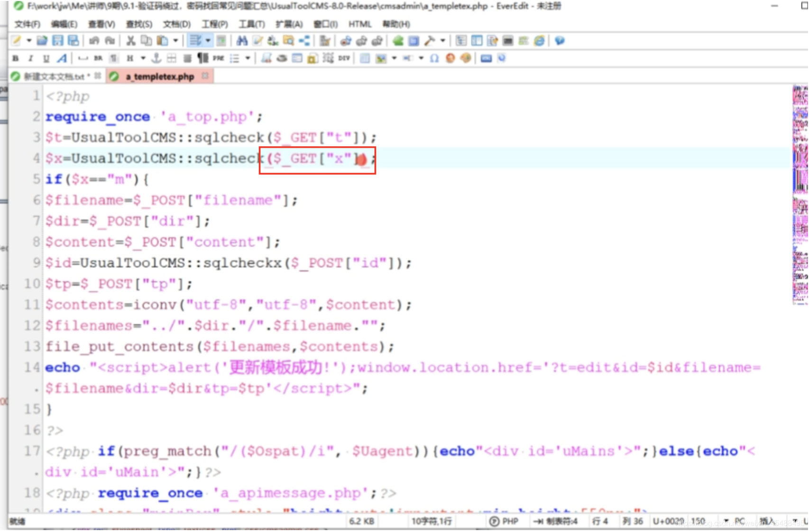Click the hammer build tool icon
Screen dimensions: 809x532
coord(430,41)
